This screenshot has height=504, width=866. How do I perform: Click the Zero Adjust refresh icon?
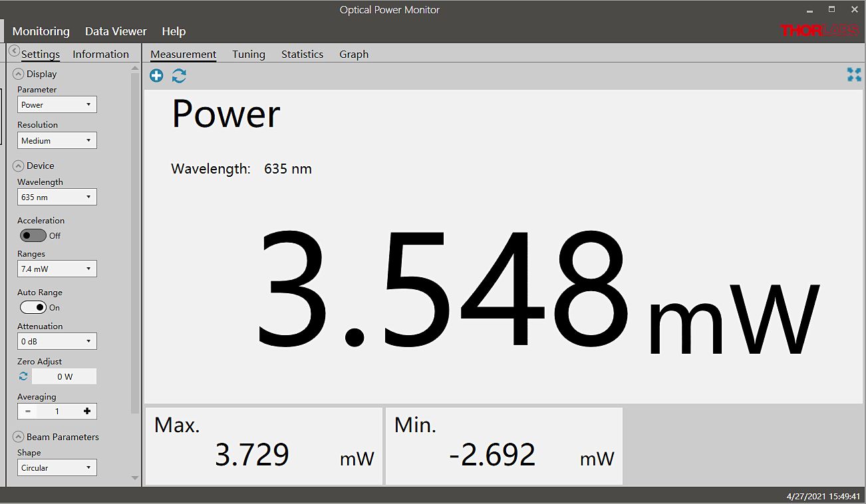click(23, 376)
